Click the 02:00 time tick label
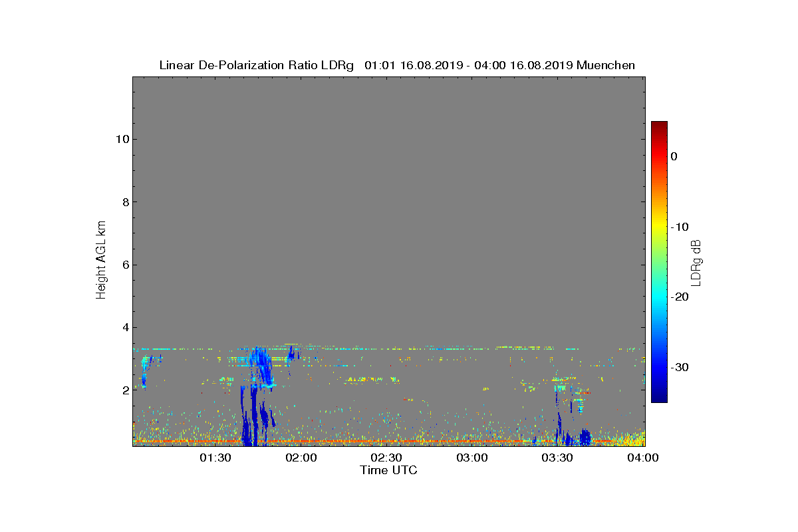 tap(302, 458)
